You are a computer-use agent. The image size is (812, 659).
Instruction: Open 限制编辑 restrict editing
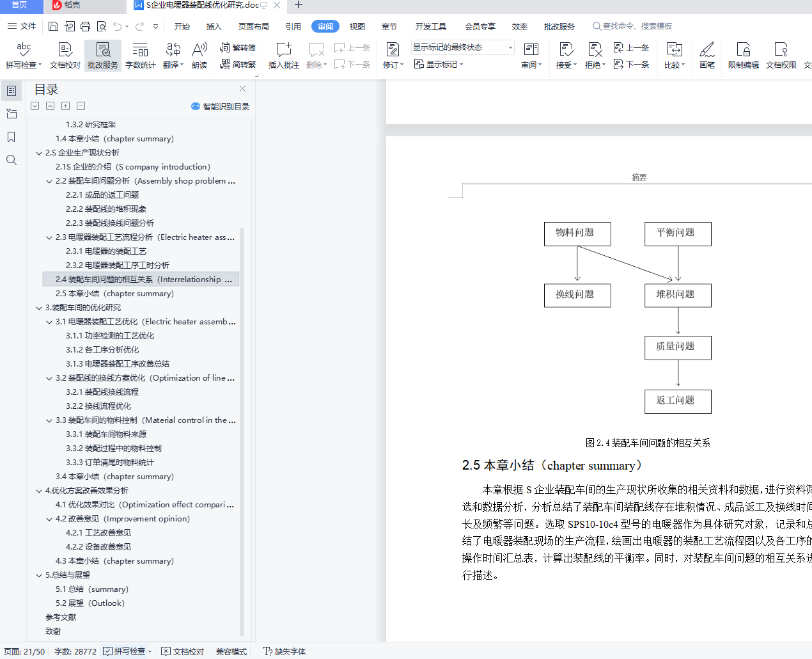pos(744,56)
